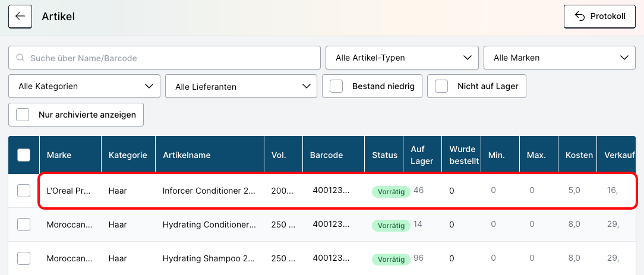Click the Kosten column header

(579, 155)
